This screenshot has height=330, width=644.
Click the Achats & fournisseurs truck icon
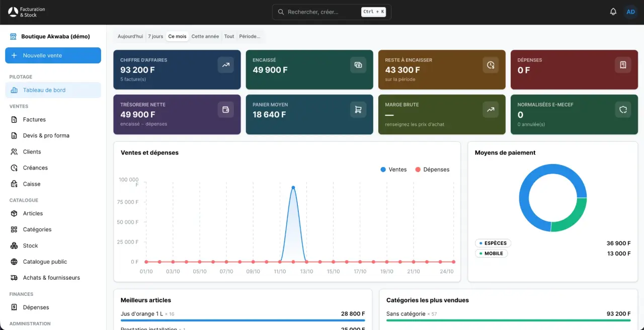point(14,278)
